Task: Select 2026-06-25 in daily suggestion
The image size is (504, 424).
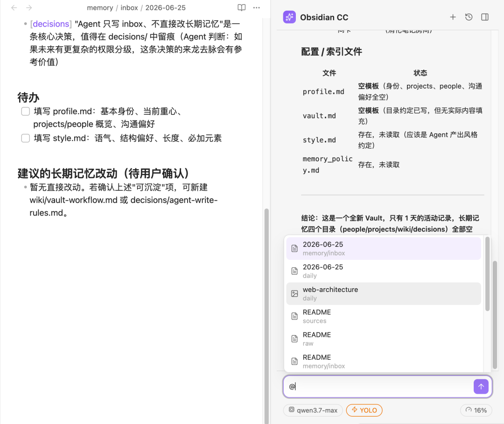Action: (384, 271)
